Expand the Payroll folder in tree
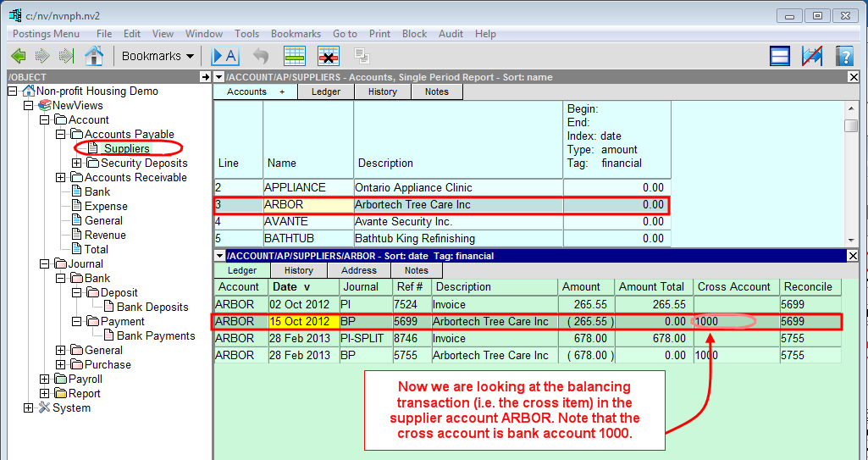Viewport: 868px width, 460px height. [45, 379]
